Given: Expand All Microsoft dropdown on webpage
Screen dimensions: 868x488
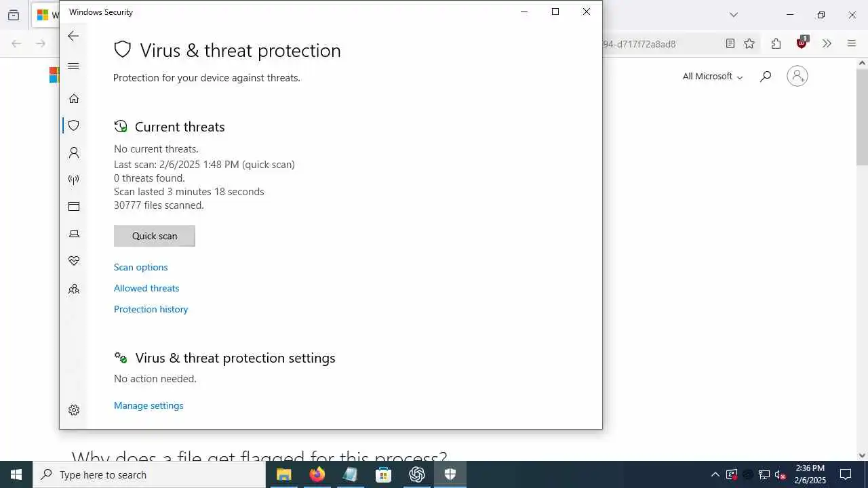Looking at the screenshot, I should (713, 77).
